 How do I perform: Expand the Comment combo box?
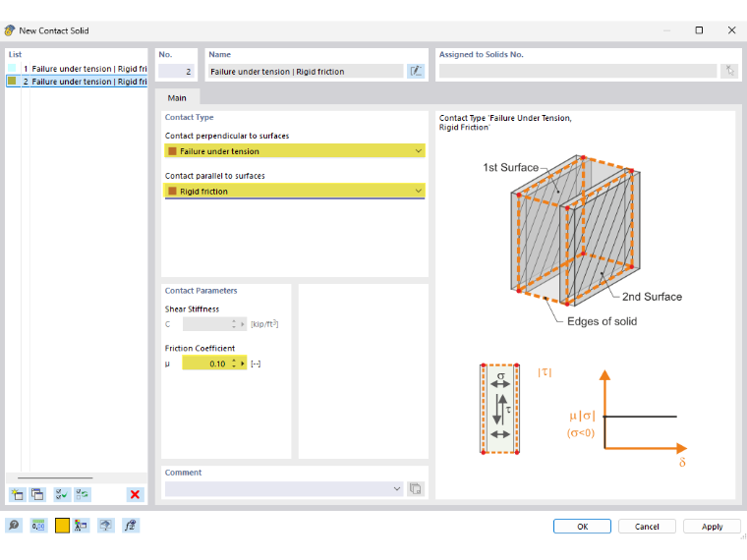[396, 488]
